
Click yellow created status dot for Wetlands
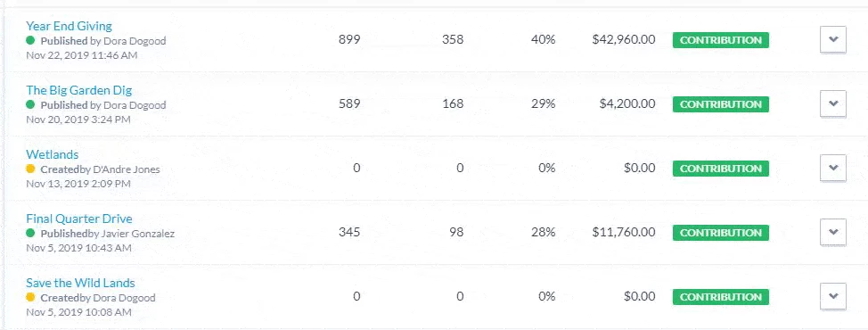(30, 169)
